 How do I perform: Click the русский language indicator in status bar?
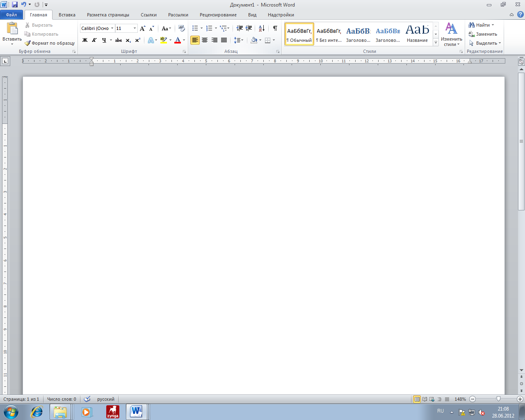coord(106,399)
